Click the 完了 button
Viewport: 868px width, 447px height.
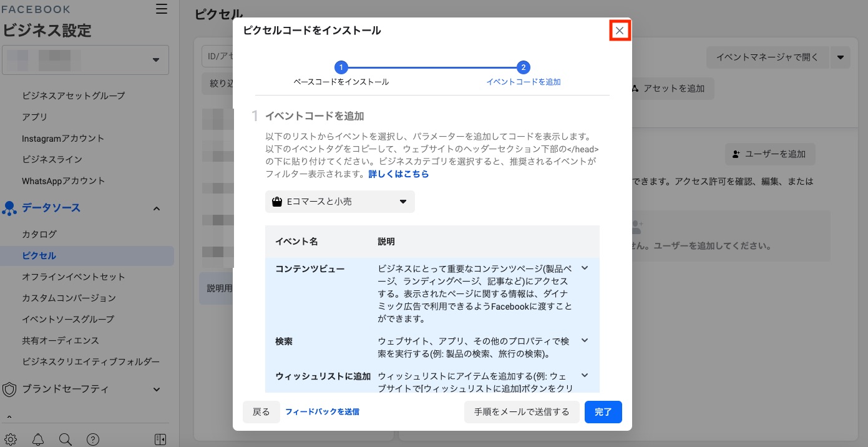pyautogui.click(x=603, y=412)
